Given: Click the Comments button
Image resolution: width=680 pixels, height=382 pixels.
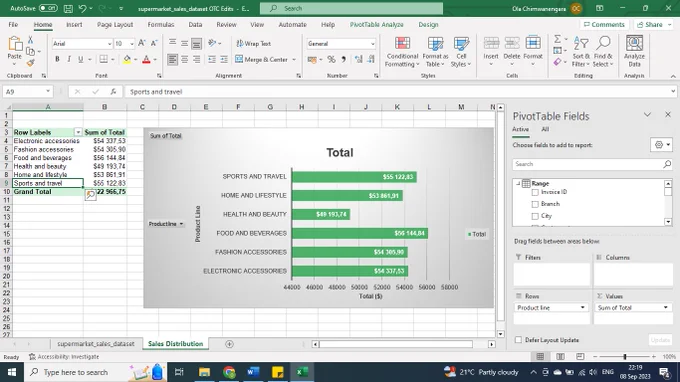Looking at the screenshot, I should click(604, 25).
